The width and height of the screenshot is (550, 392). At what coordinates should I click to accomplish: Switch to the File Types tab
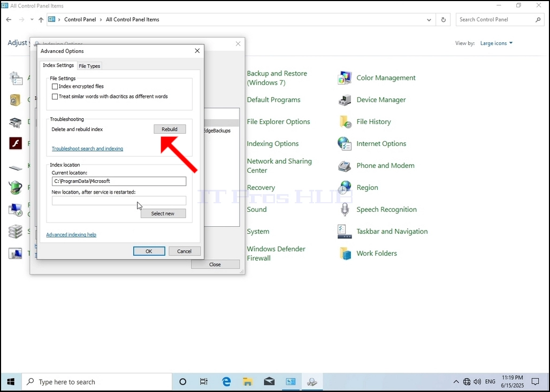click(x=89, y=66)
